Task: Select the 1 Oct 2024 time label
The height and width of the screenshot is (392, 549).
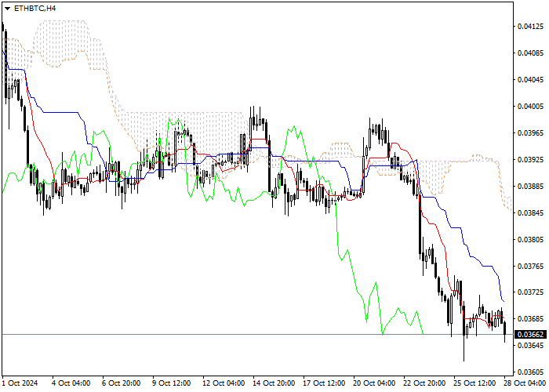Action: click(x=20, y=383)
